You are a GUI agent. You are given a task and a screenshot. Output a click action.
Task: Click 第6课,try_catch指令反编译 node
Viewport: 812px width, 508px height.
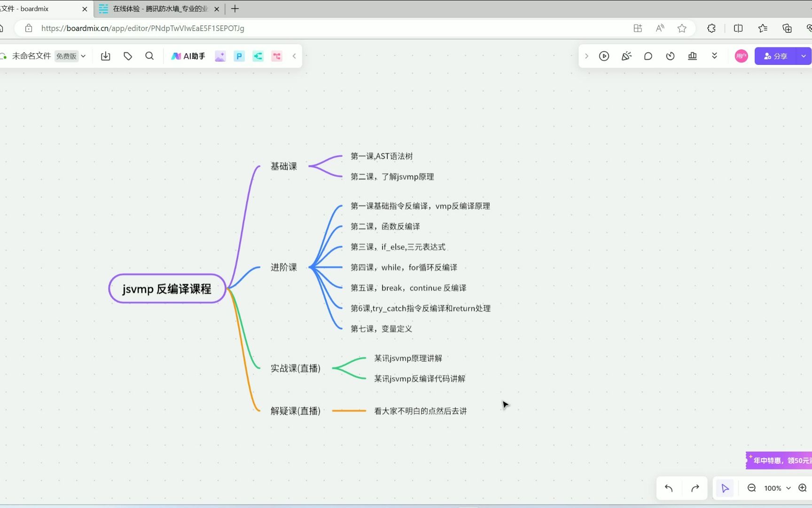[x=421, y=309]
